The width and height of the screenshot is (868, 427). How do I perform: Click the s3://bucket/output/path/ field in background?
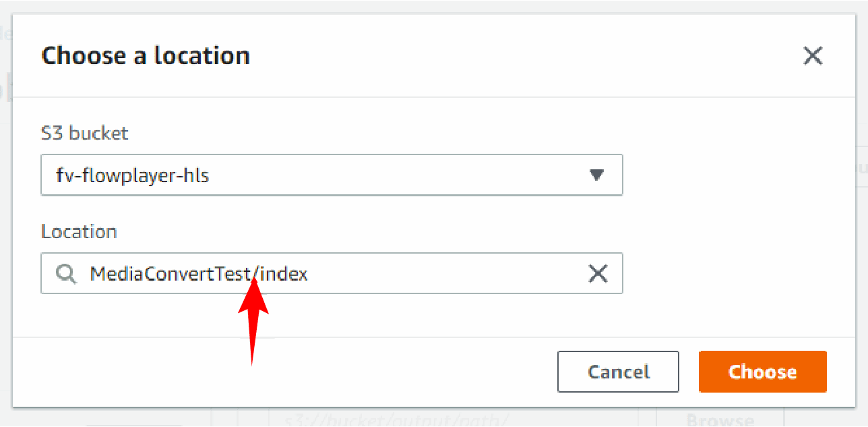click(454, 418)
